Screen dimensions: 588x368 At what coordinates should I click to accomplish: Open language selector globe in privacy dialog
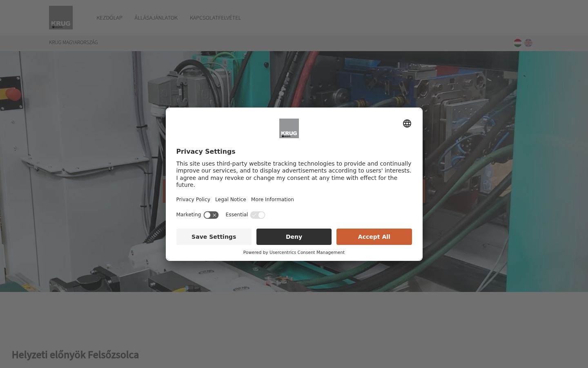pyautogui.click(x=407, y=123)
